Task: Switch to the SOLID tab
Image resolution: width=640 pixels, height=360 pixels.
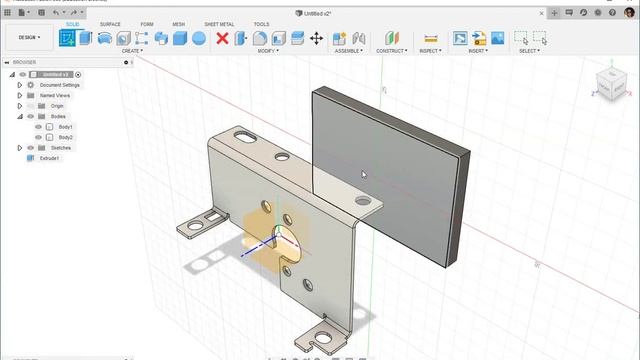Action: 73,24
